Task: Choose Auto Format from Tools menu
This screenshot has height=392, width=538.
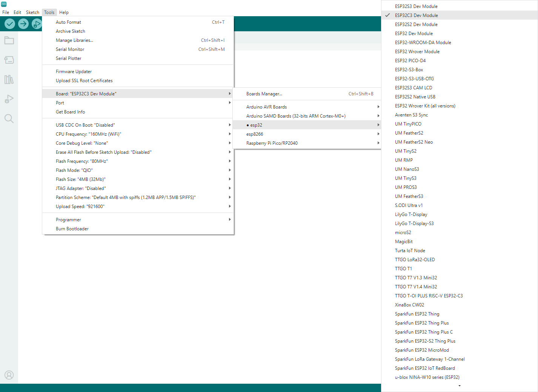Action: [138, 22]
